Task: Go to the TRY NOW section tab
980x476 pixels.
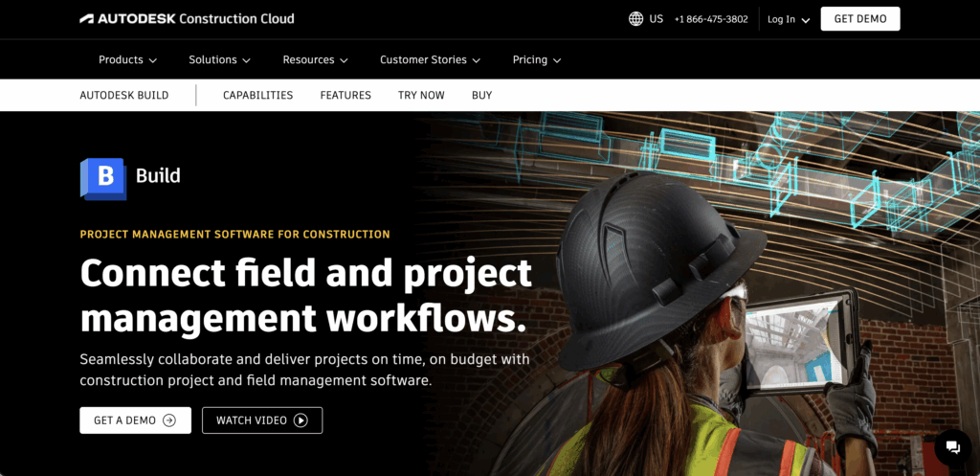Action: coord(421,95)
